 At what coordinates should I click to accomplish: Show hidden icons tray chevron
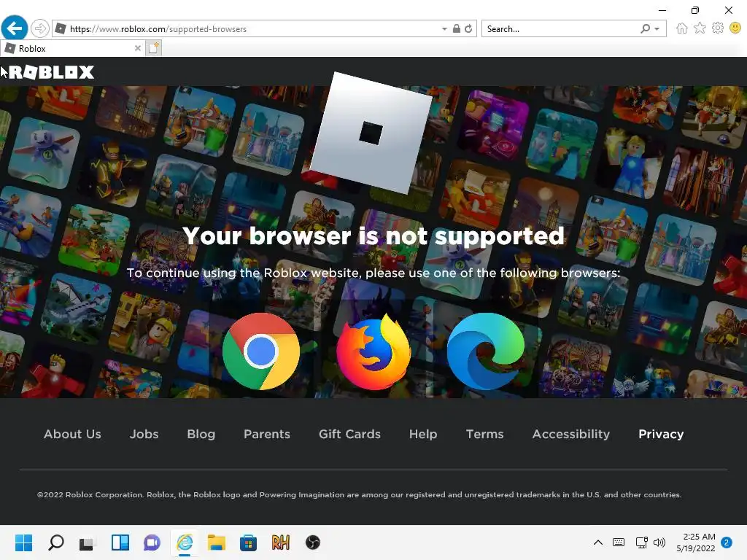point(598,542)
